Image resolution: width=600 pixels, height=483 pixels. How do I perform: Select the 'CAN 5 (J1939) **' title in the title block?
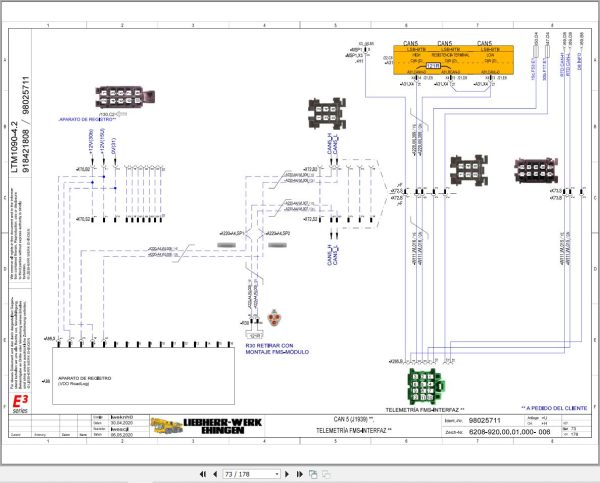point(354,419)
